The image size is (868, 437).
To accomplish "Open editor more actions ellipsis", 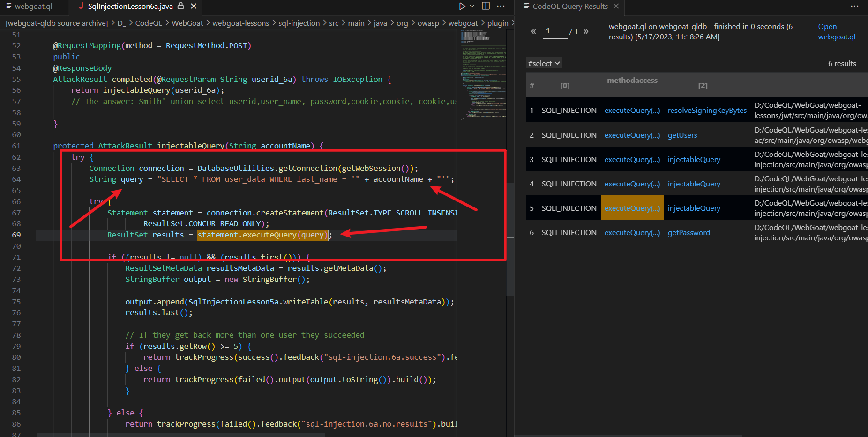I will (501, 6).
